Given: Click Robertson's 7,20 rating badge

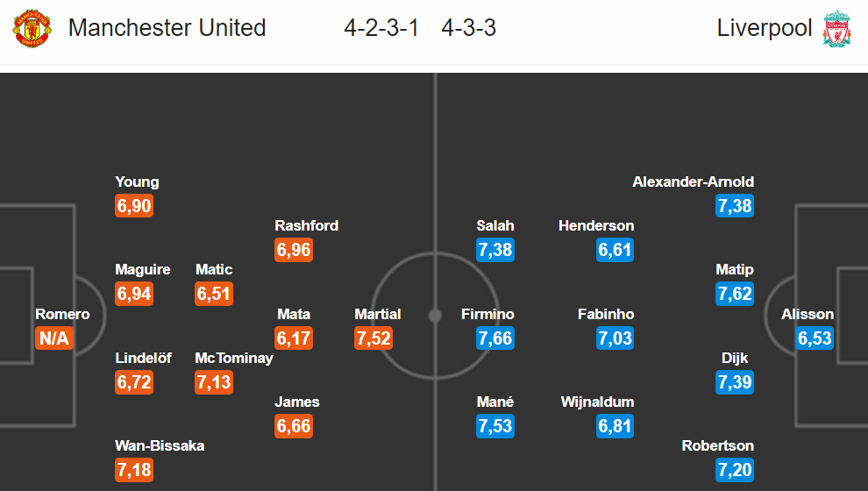Looking at the screenshot, I should pyautogui.click(x=735, y=470).
